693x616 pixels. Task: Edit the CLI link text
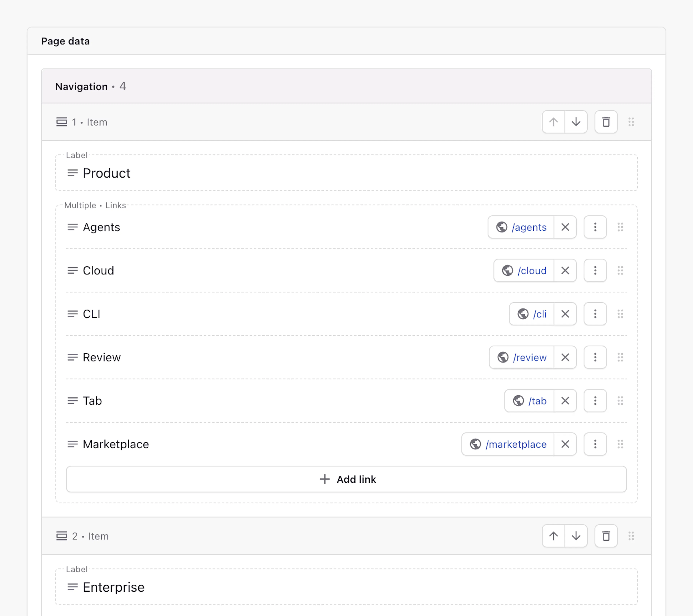coord(91,314)
